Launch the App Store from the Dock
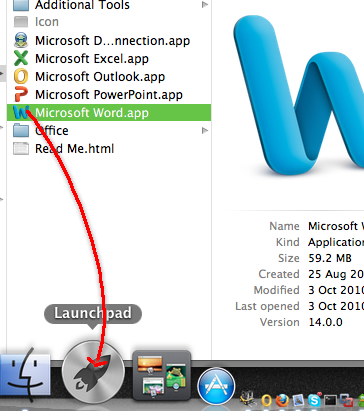 216,386
